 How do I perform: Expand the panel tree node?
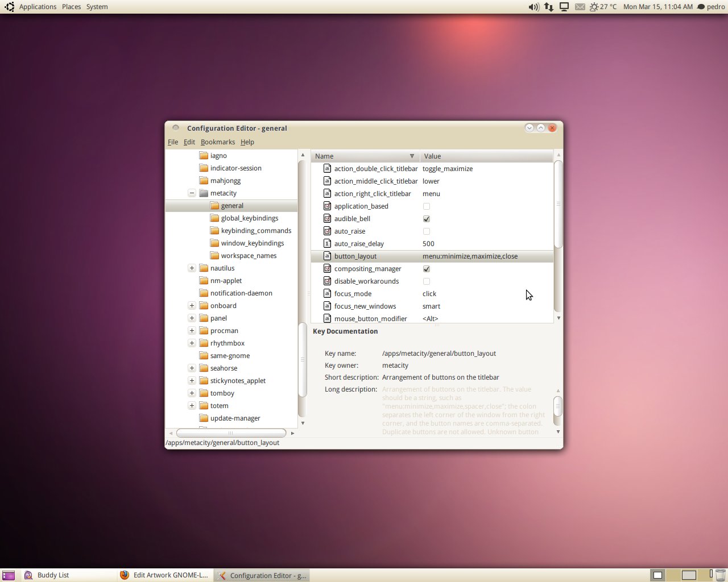(192, 318)
